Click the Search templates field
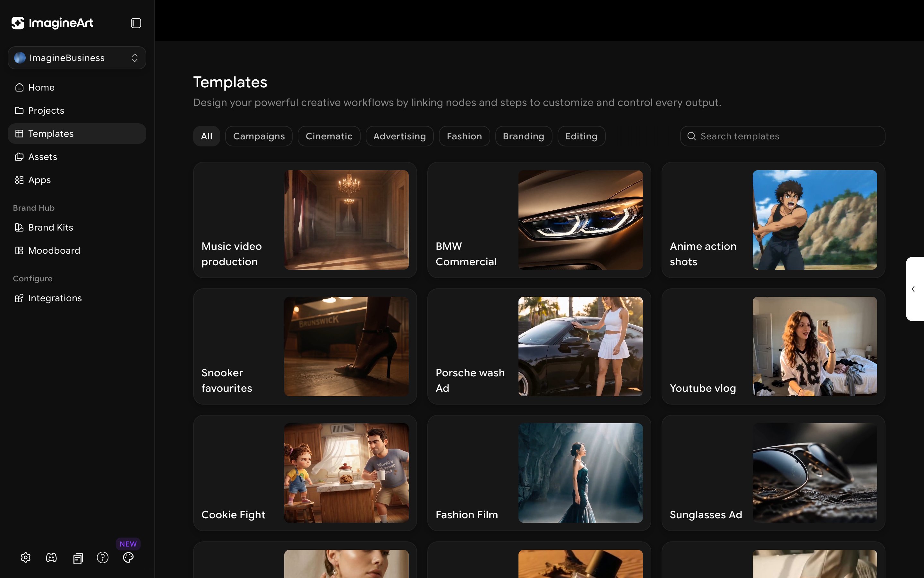 click(x=782, y=136)
